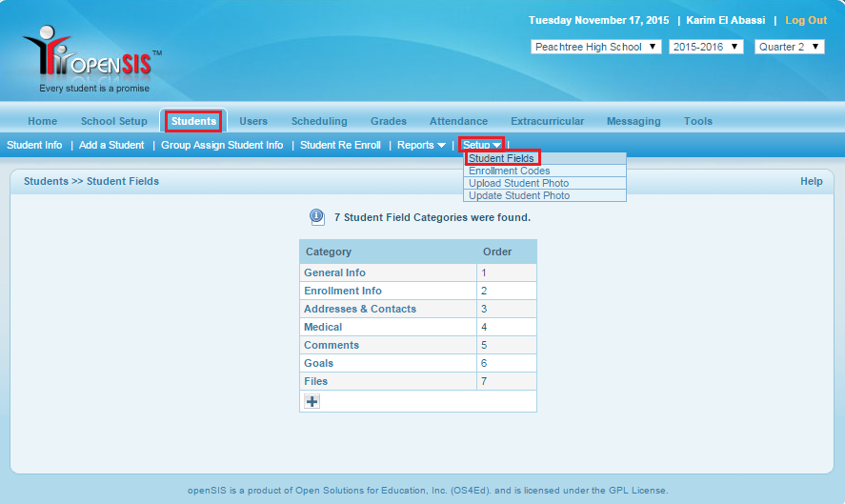This screenshot has height=504, width=845.
Task: Expand the Reports submenu
Action: (421, 145)
